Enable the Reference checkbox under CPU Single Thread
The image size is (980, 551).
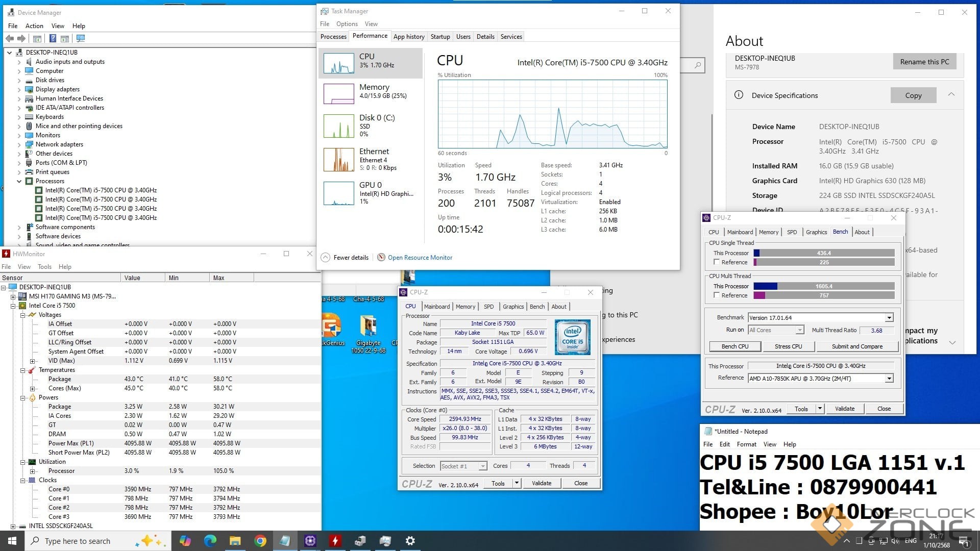click(717, 262)
